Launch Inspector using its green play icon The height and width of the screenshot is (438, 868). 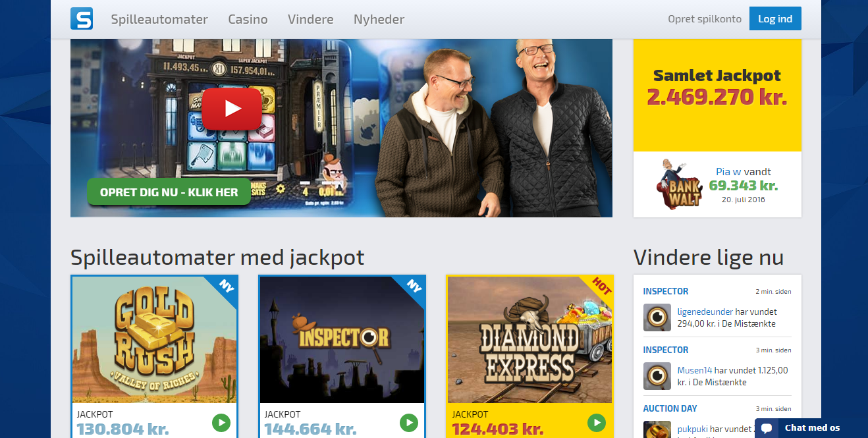click(x=409, y=423)
